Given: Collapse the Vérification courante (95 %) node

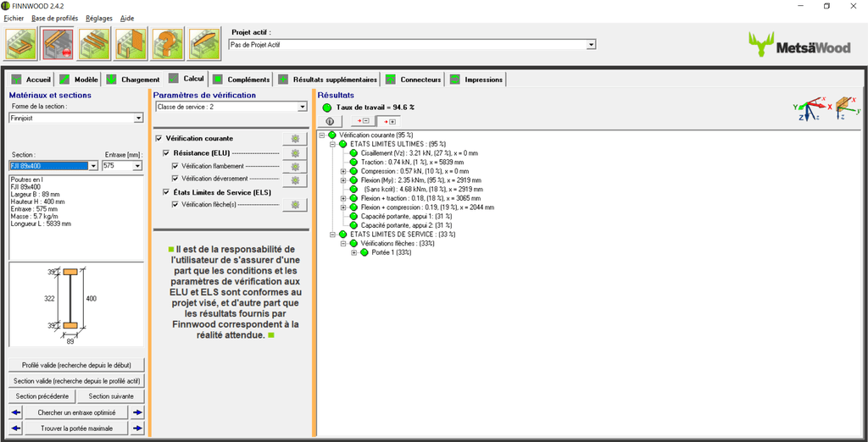Looking at the screenshot, I should point(322,135).
